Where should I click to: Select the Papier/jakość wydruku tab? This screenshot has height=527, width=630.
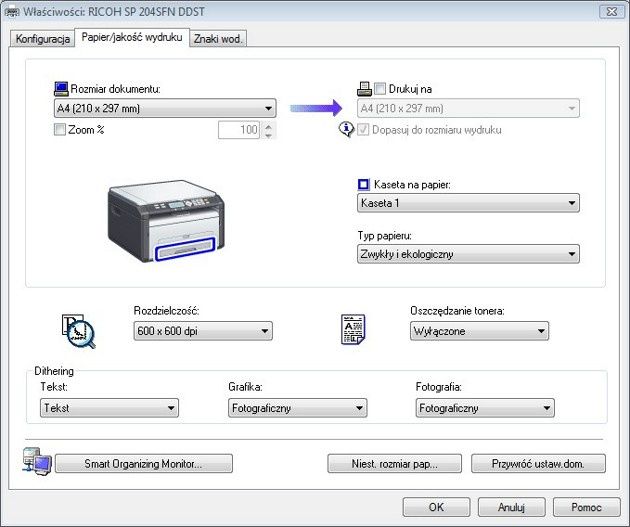132,37
